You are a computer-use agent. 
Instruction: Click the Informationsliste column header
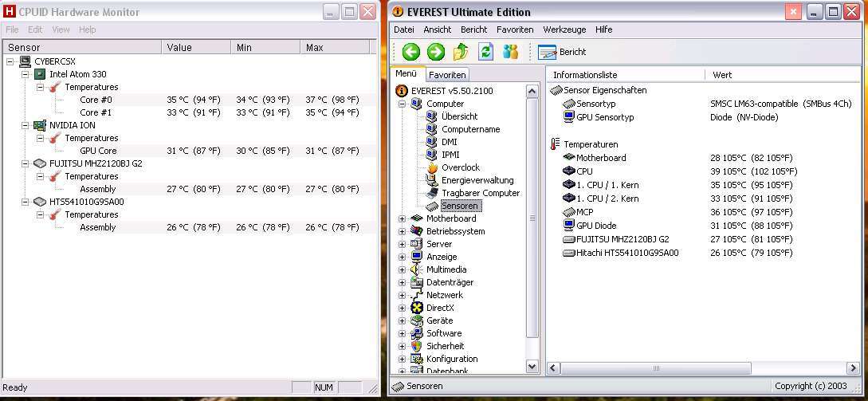pyautogui.click(x=626, y=75)
